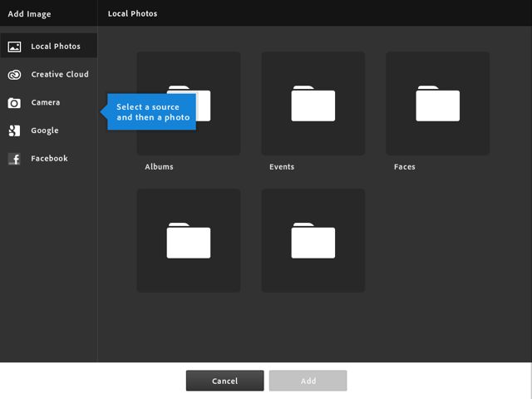Image resolution: width=532 pixels, height=399 pixels.
Task: Open the unlabeled folder below Albums
Action: tap(189, 240)
